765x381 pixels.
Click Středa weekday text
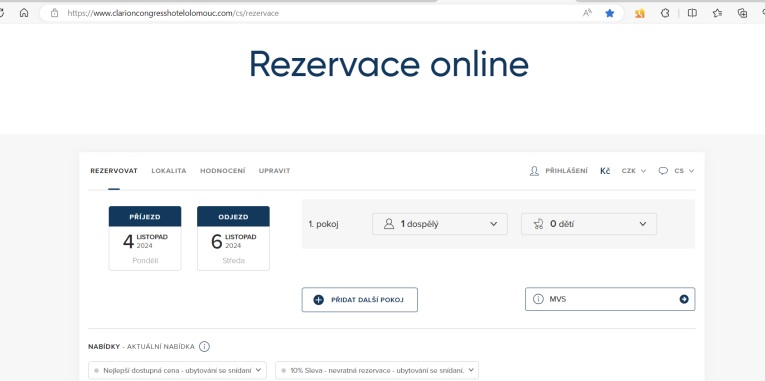(234, 261)
